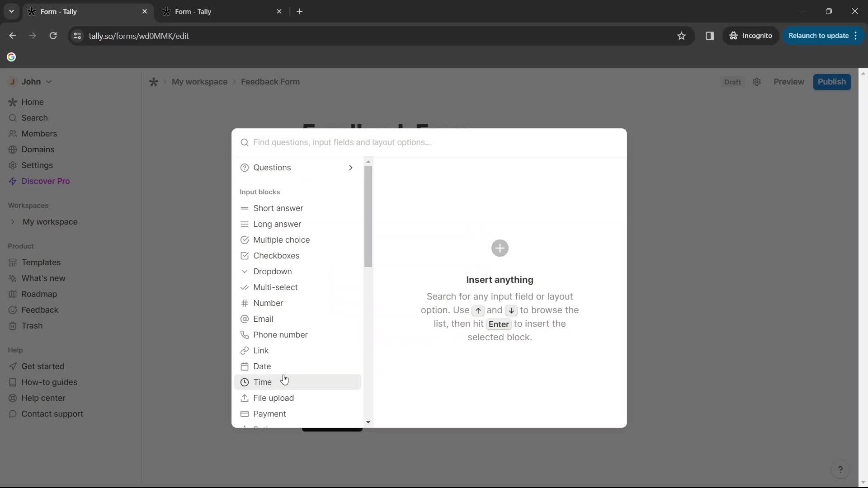The width and height of the screenshot is (868, 488).
Task: Click the Long answer block option
Action: click(278, 224)
